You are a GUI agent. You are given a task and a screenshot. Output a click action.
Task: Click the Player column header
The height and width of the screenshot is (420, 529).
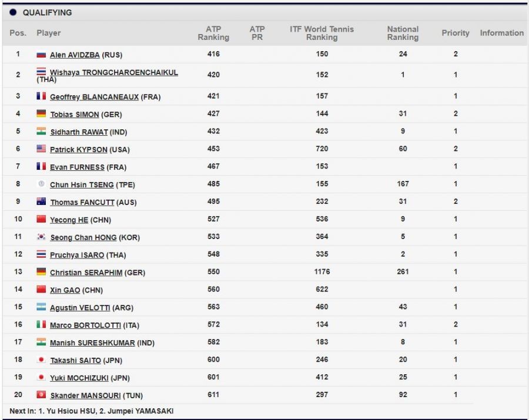[48, 33]
